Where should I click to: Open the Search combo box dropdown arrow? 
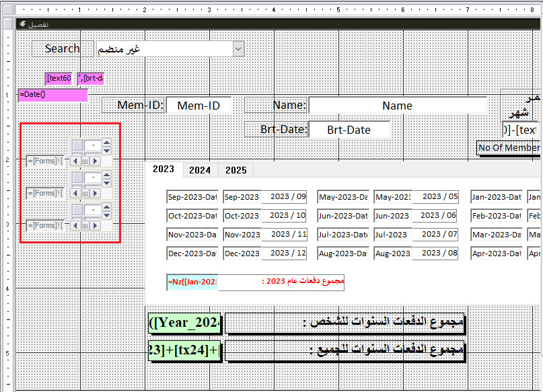238,48
